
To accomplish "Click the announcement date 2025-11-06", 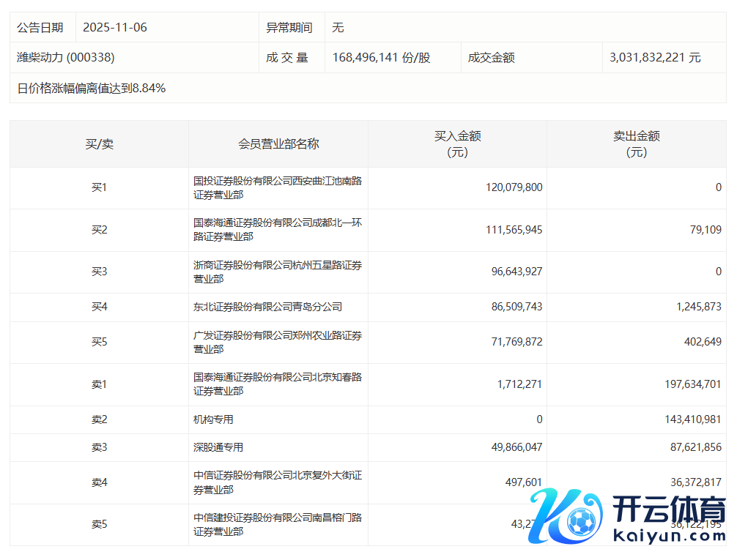I will (x=115, y=28).
